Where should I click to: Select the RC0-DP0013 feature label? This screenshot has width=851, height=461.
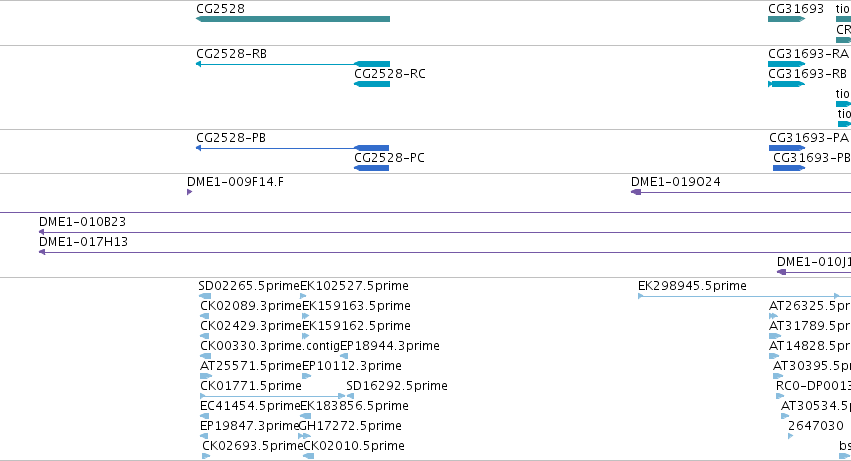[814, 386]
